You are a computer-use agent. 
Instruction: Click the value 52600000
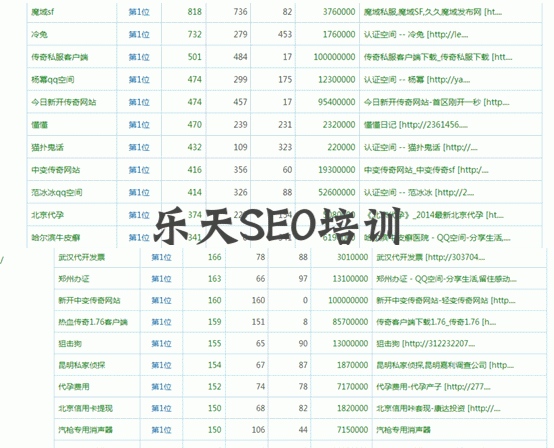tap(337, 193)
